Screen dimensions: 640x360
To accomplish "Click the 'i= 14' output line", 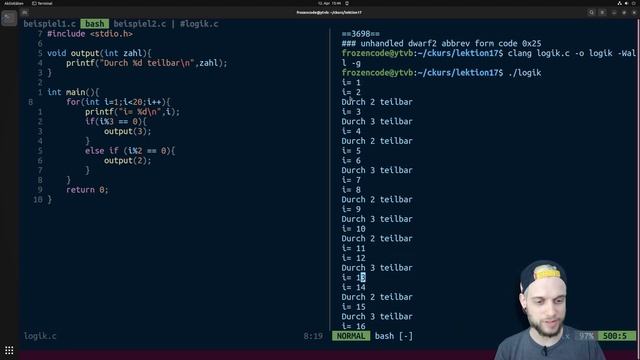I will [353, 287].
